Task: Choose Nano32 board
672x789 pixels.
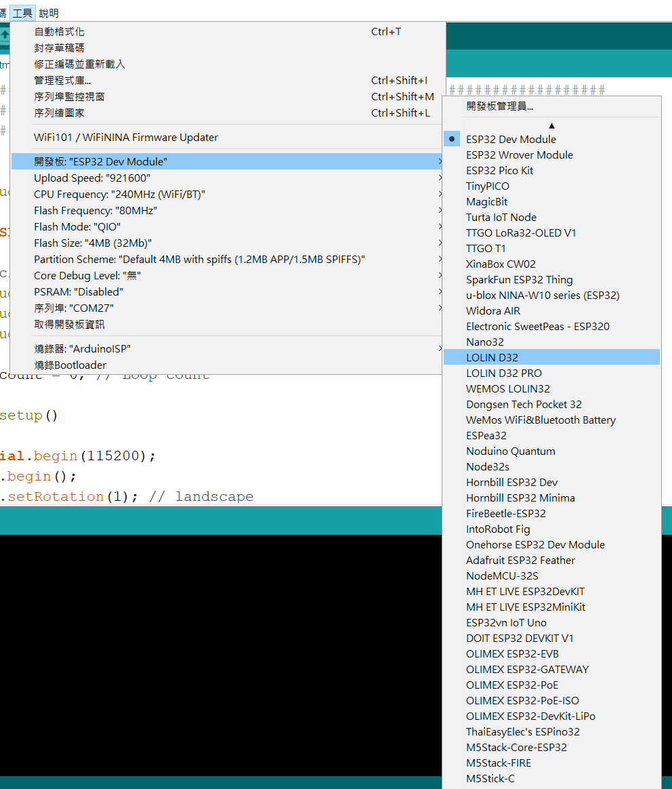Action: [552, 342]
